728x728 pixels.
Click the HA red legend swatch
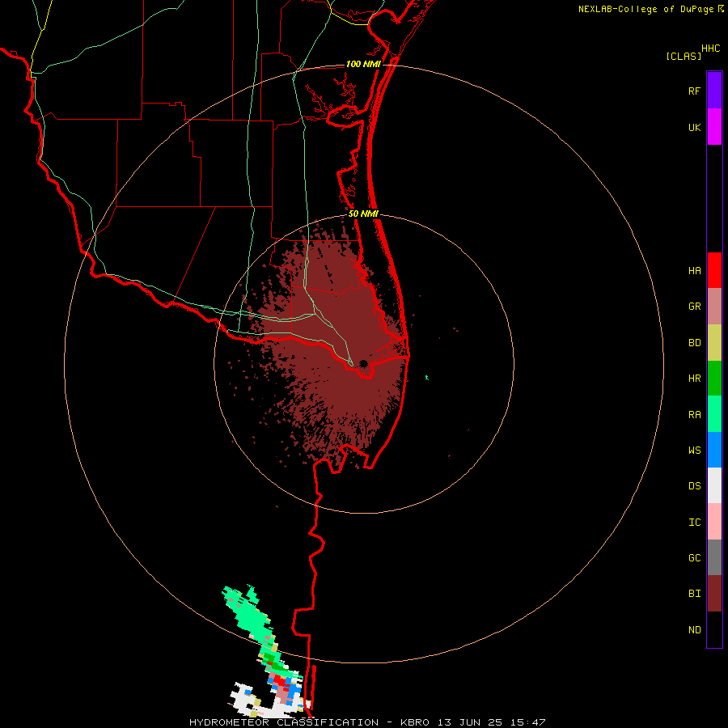[714, 270]
